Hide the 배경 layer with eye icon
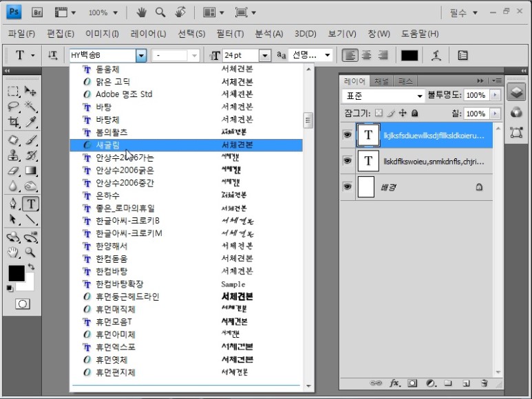The image size is (532, 399). (347, 186)
